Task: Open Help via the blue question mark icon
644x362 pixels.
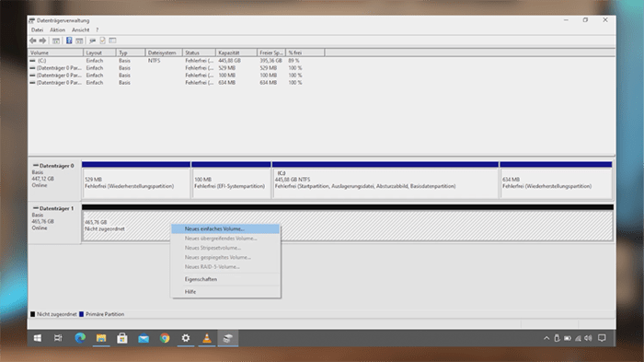Action: [x=69, y=41]
